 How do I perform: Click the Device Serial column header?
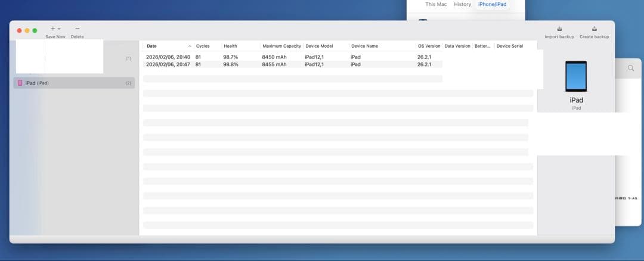[x=509, y=46]
